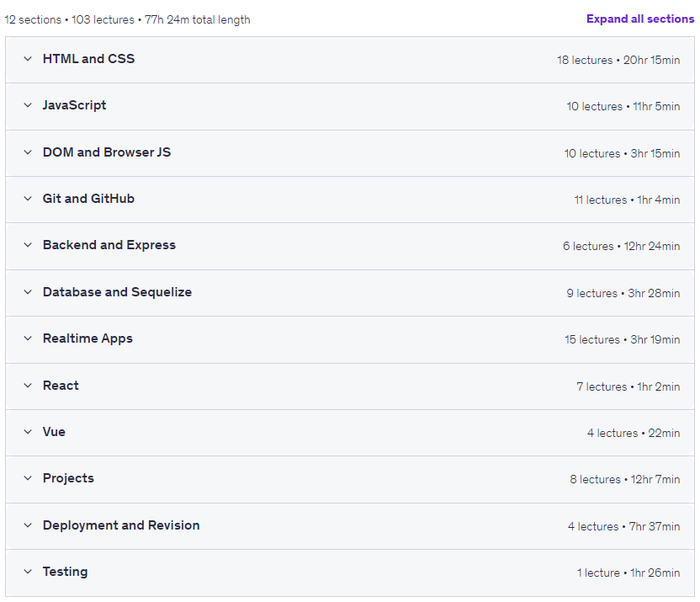Select the Projects section title
Viewport: 700px width, 602px height.
pos(68,478)
